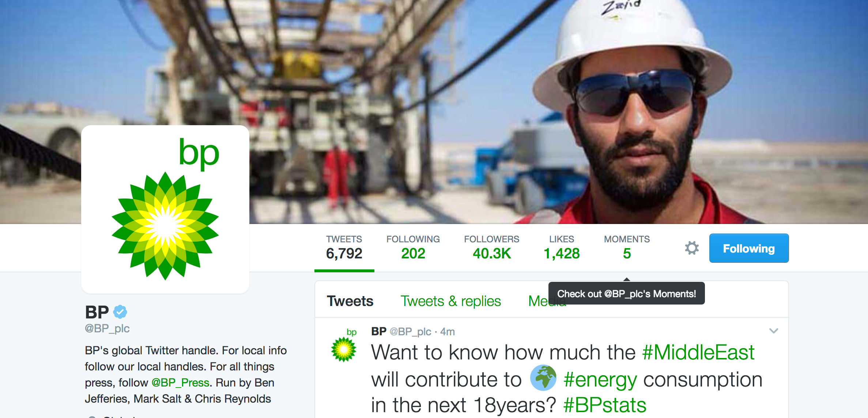Image resolution: width=868 pixels, height=418 pixels.
Task: Expand the tweet options chevron
Action: pos(774,331)
